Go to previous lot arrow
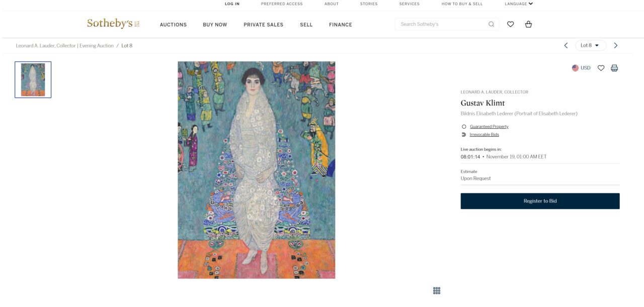Image resolution: width=644 pixels, height=307 pixels. [x=566, y=45]
